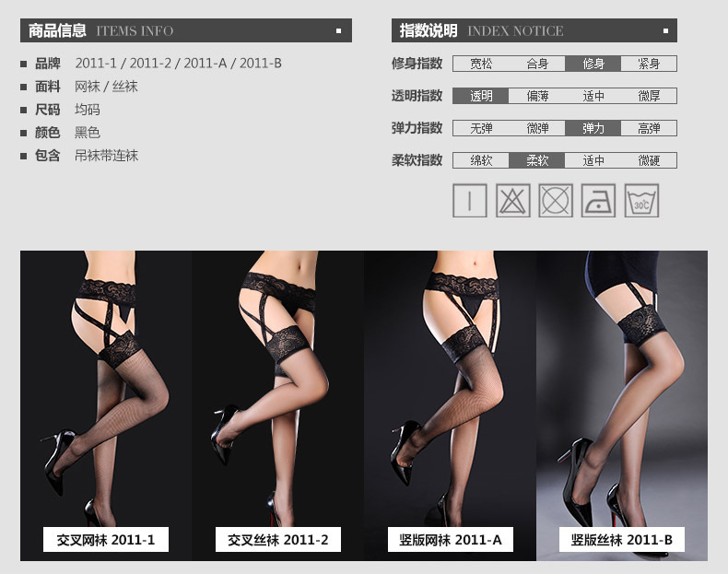Viewport: 728px width, 574px height.
Task: Click the white square in 商品信息 header
Action: 338,30
